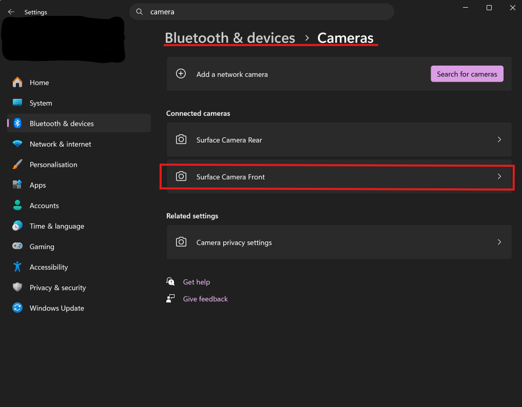Click the search magnifier icon
The width and height of the screenshot is (522, 407).
[139, 12]
